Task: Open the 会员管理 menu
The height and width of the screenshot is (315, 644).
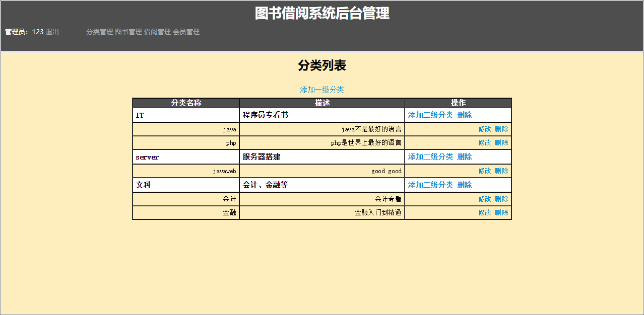Action: [186, 32]
